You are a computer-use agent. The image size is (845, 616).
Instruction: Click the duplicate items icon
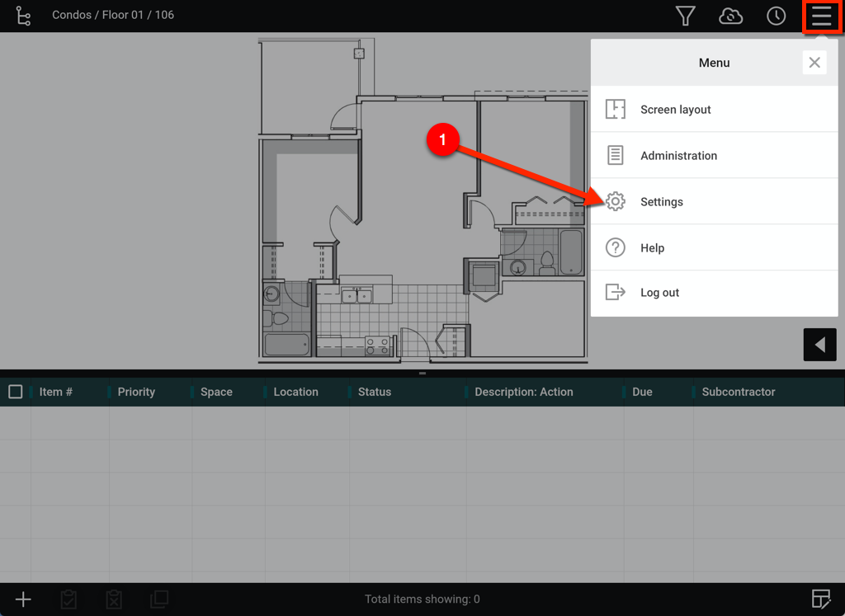point(159,600)
